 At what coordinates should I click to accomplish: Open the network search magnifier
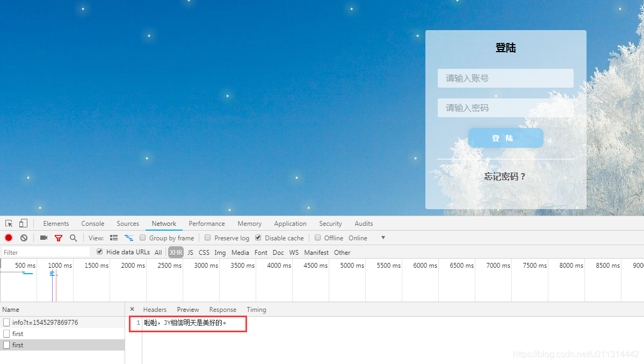[73, 238]
